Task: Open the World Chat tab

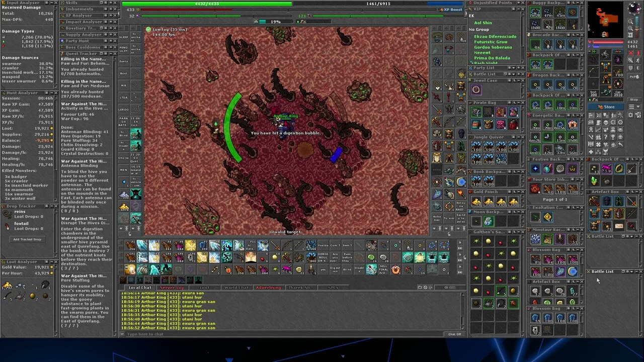Action: click(236, 288)
